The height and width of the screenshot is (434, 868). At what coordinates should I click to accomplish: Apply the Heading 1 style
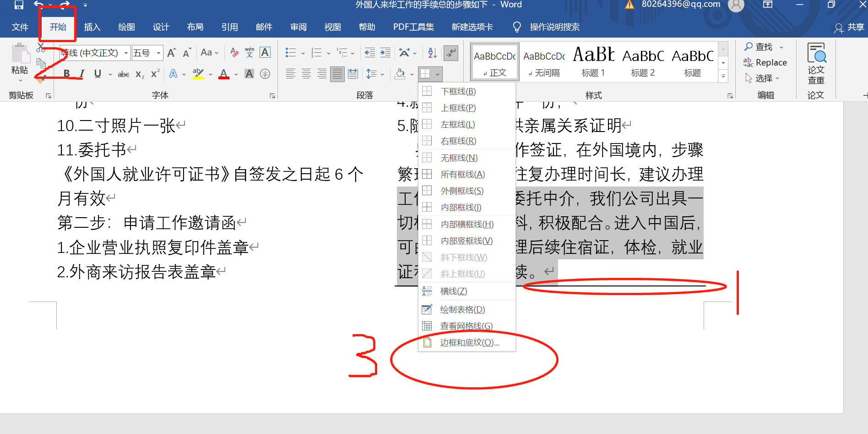(593, 62)
